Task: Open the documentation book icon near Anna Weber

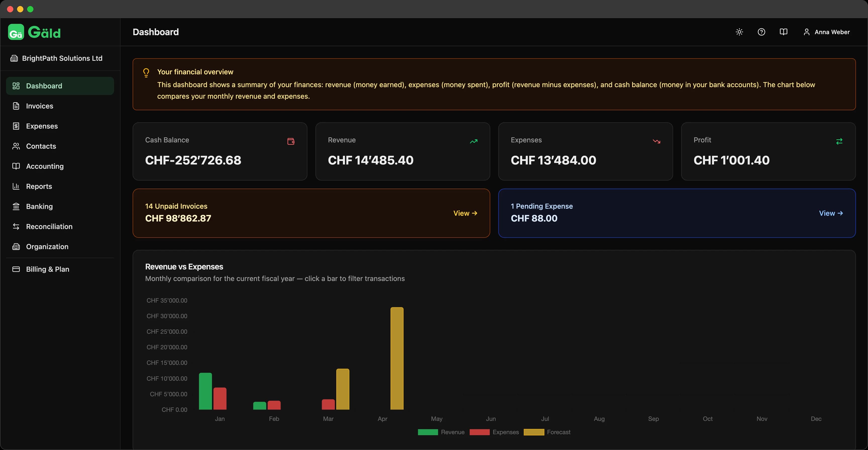Action: click(x=784, y=32)
